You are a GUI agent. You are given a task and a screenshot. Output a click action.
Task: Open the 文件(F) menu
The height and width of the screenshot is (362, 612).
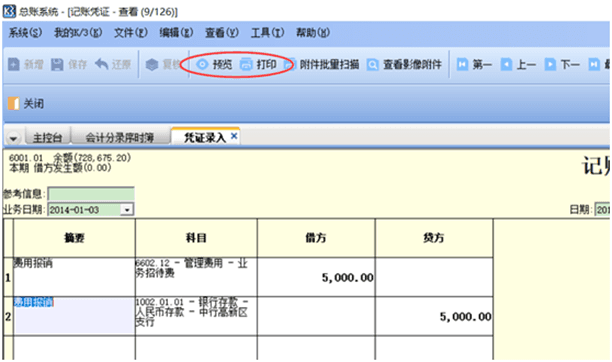(130, 33)
